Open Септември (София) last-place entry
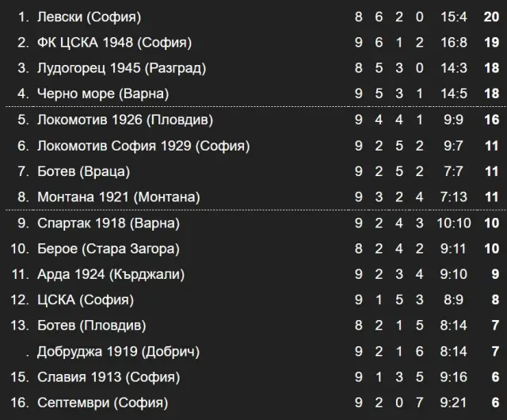This screenshot has height=420, width=507. (102, 403)
